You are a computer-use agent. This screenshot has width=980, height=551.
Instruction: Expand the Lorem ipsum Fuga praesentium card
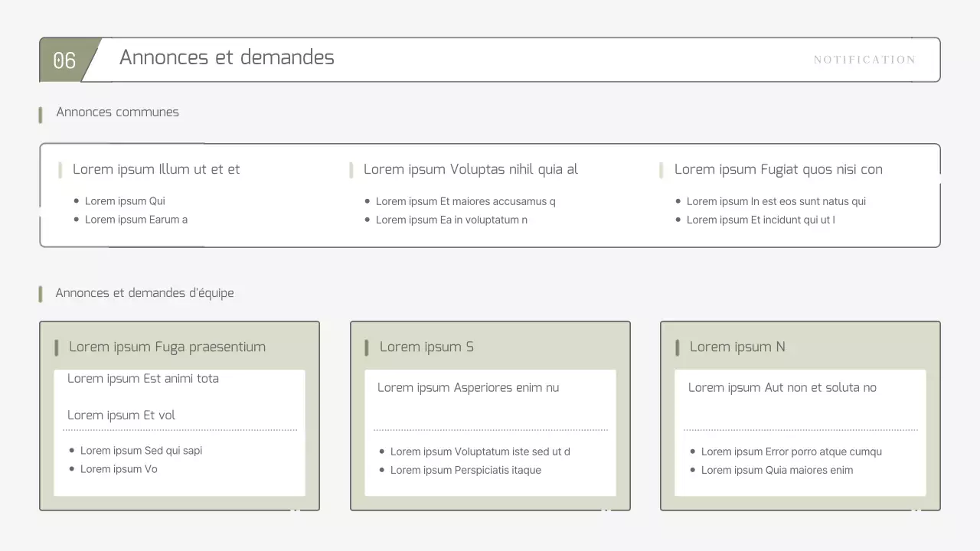[179, 416]
